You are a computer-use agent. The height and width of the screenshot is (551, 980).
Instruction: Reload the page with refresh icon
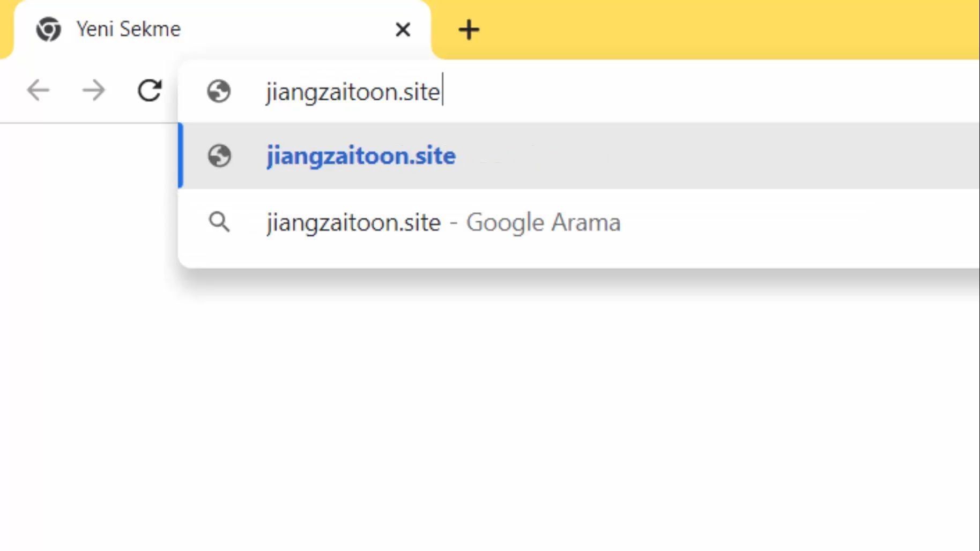(150, 90)
